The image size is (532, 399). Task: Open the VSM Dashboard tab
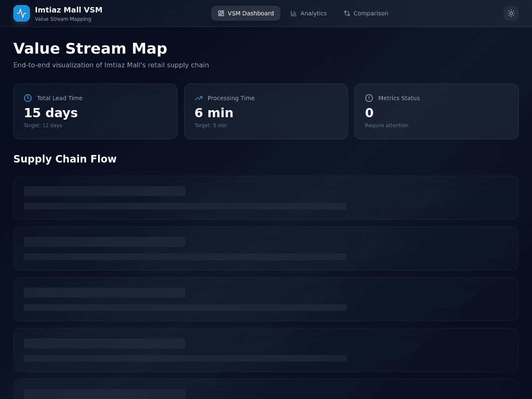[x=246, y=13]
